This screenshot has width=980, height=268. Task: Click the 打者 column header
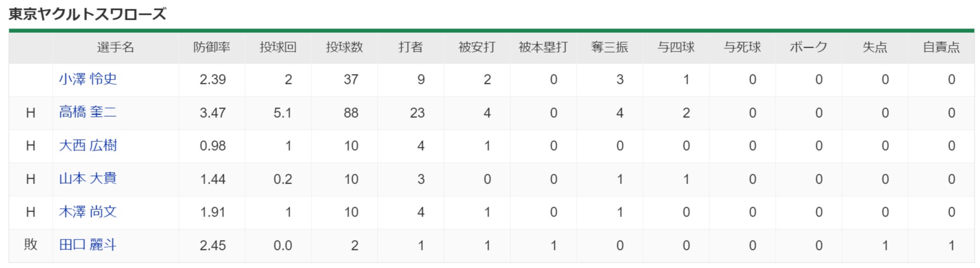[x=411, y=48]
